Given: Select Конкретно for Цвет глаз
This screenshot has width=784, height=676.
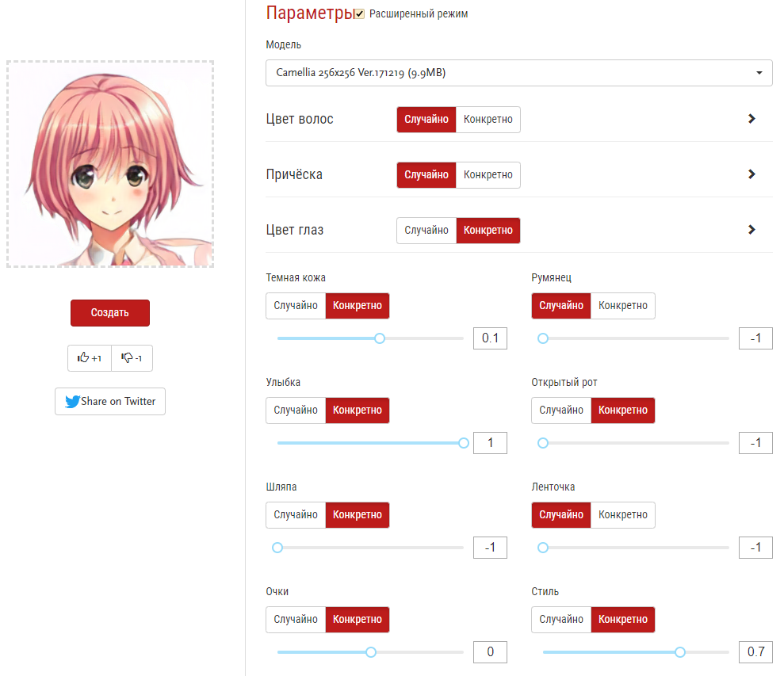Looking at the screenshot, I should 488,231.
